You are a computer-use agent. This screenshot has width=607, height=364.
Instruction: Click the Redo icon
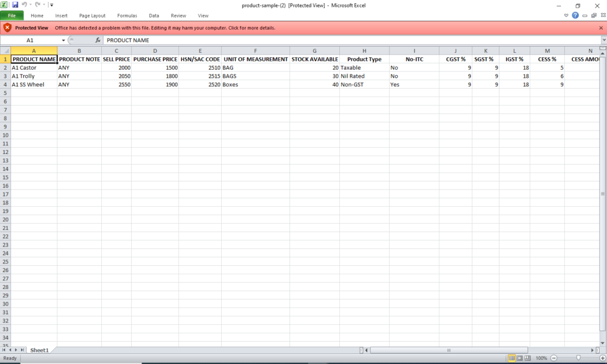(x=38, y=5)
